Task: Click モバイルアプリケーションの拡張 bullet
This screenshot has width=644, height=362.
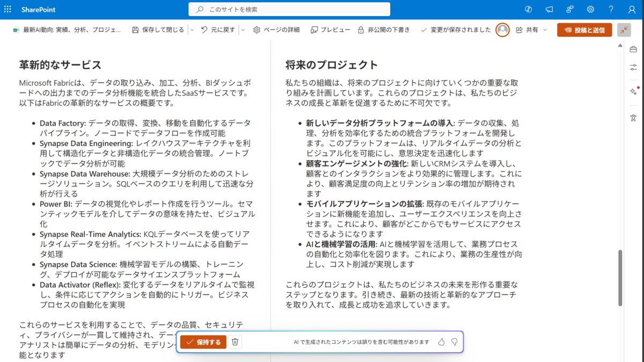Action: pyautogui.click(x=364, y=204)
